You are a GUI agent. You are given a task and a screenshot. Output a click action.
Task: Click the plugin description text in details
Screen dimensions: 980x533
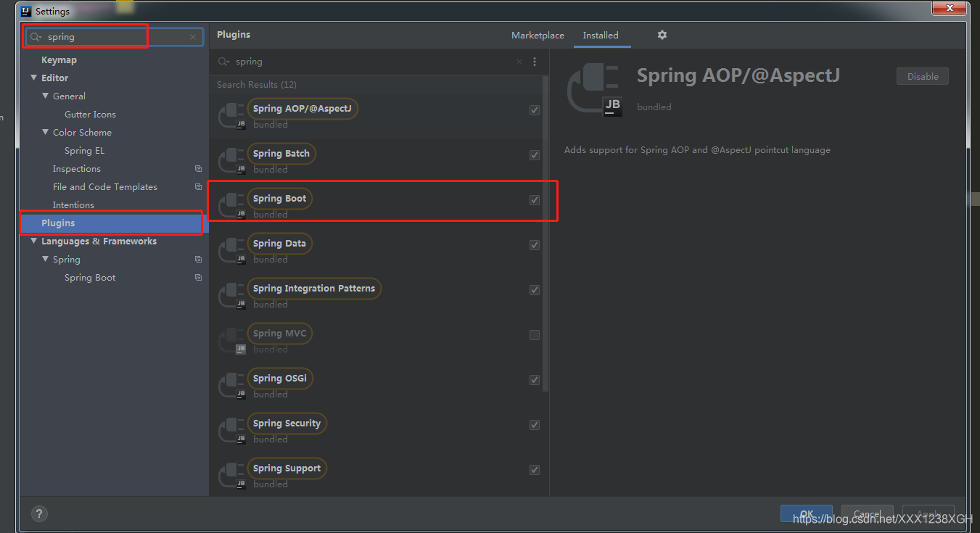(697, 150)
